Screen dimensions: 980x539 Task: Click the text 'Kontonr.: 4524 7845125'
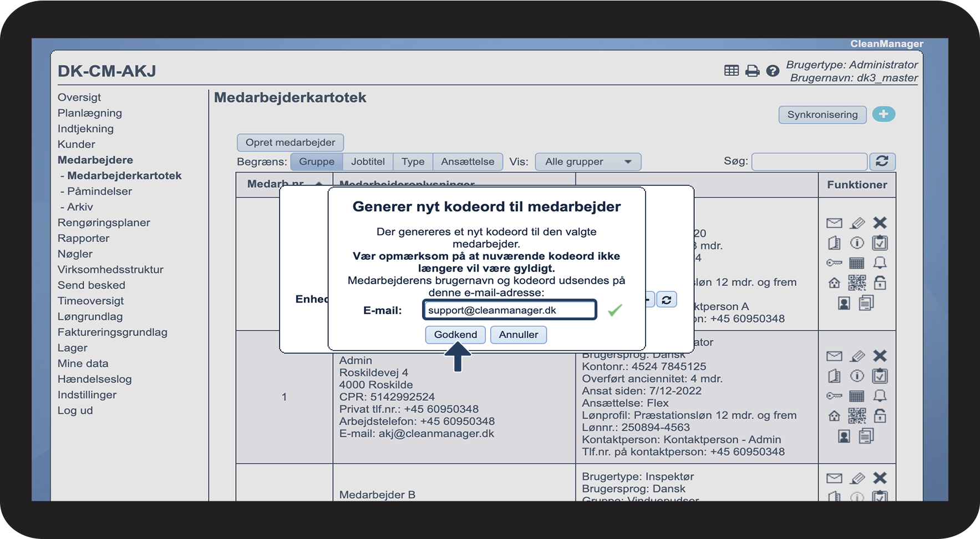point(644,366)
